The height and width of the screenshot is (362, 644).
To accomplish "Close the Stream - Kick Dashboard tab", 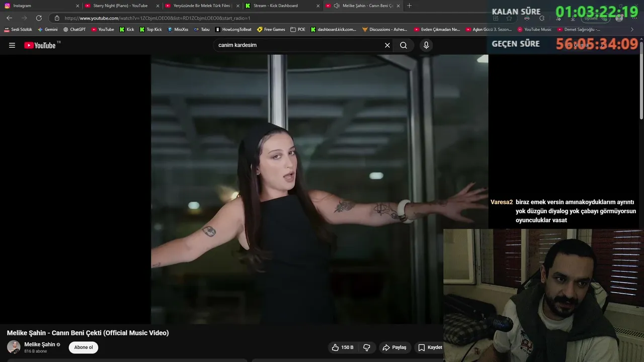I will pyautogui.click(x=318, y=6).
